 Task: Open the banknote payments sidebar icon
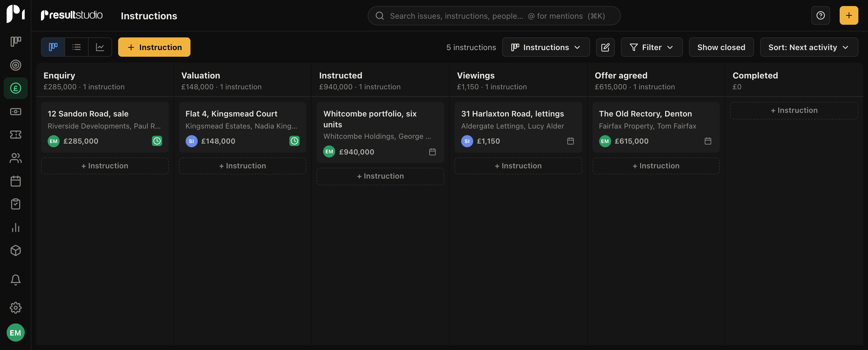coord(15,112)
